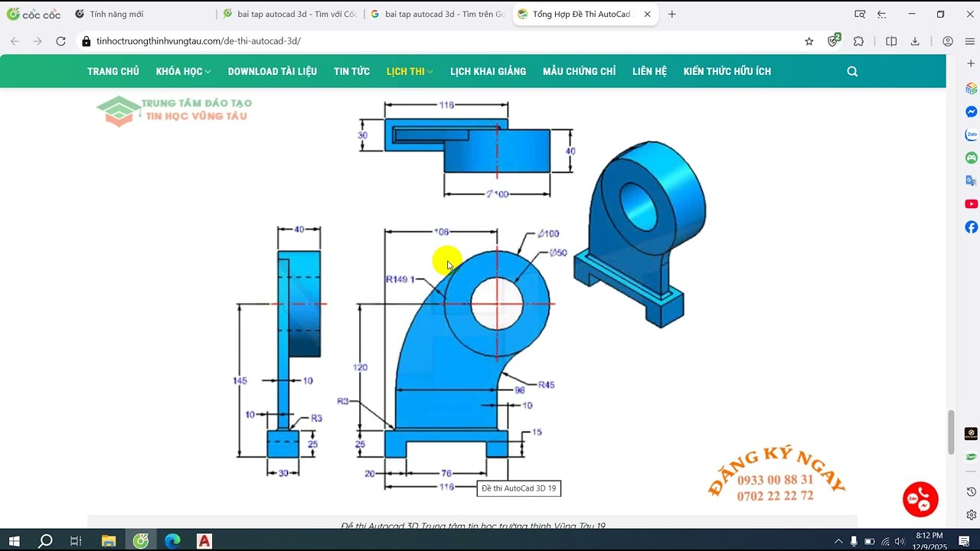This screenshot has height=551, width=980.
Task: Go back to the previous page
Action: click(x=15, y=41)
